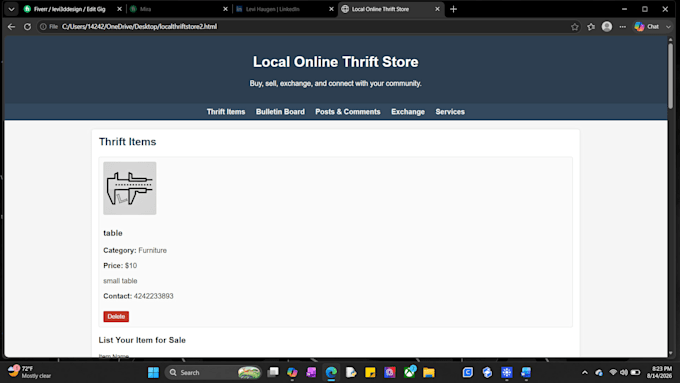
Task: Launch Copilot from the taskbar
Action: click(x=292, y=373)
